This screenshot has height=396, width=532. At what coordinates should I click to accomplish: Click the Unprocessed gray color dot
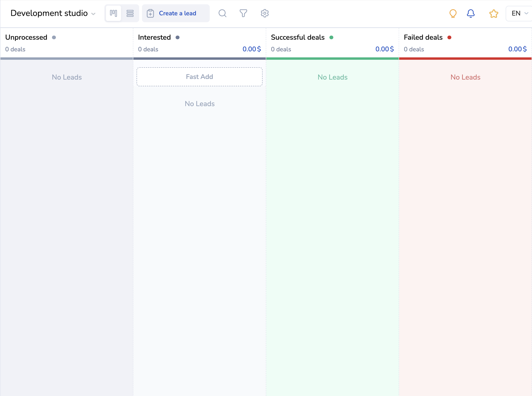point(54,37)
